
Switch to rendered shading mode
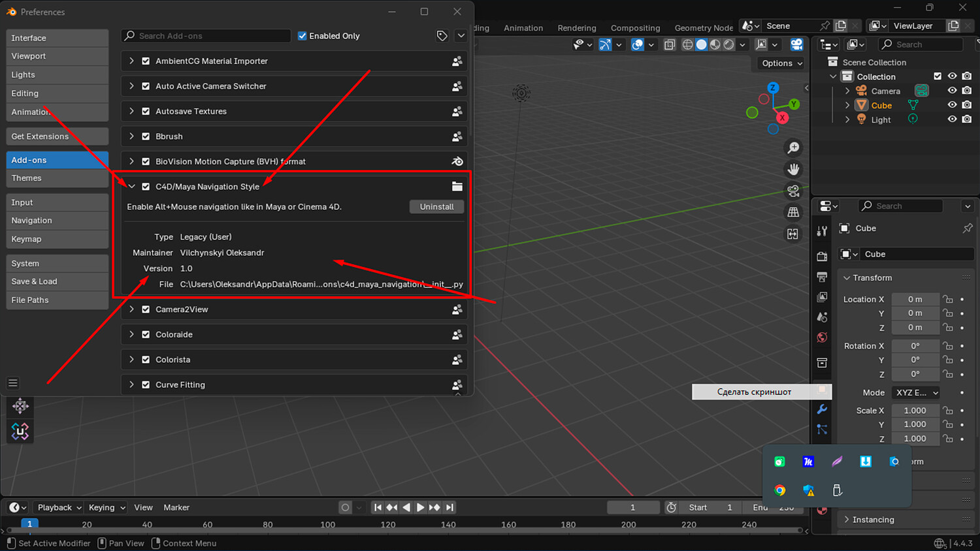click(x=729, y=44)
